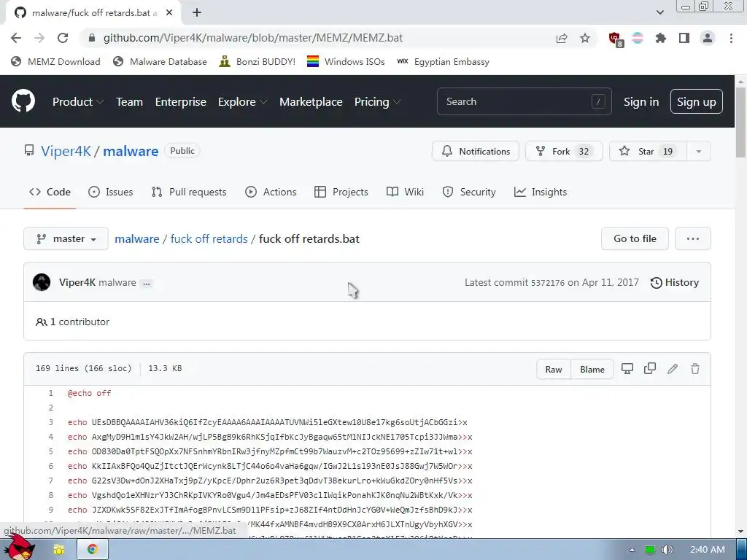Click the Notifications button

476,152
